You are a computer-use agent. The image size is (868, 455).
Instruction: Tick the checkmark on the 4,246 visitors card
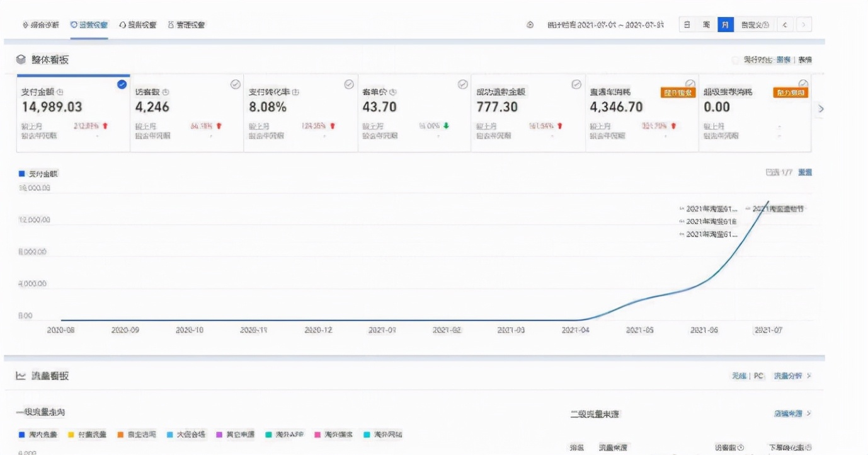click(x=236, y=84)
